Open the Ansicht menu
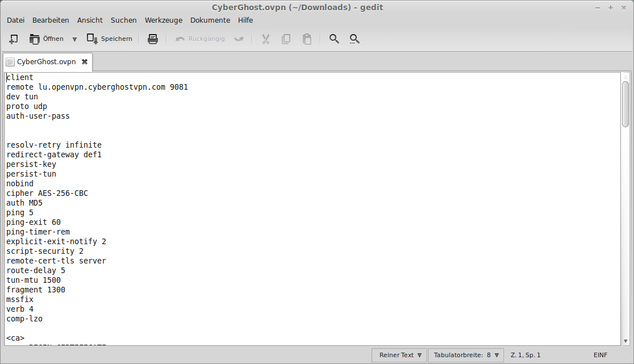The image size is (634, 364). click(90, 20)
